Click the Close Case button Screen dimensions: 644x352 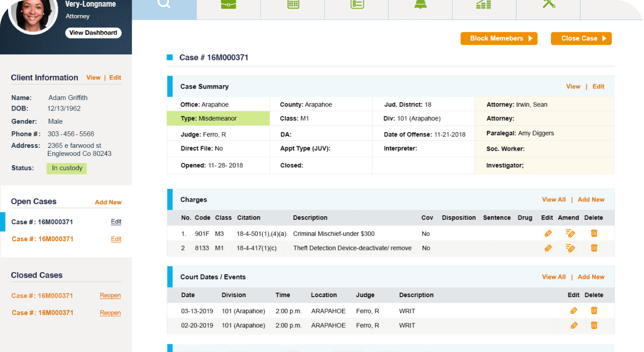581,38
